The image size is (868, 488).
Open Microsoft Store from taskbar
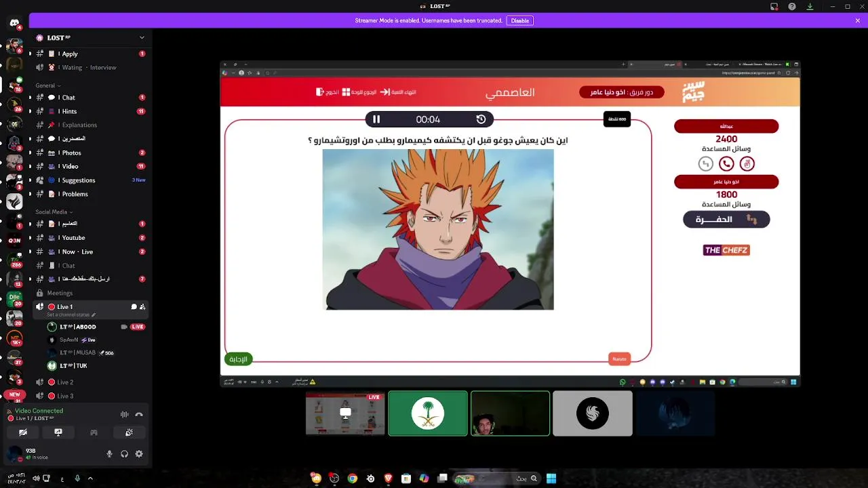[406, 479]
